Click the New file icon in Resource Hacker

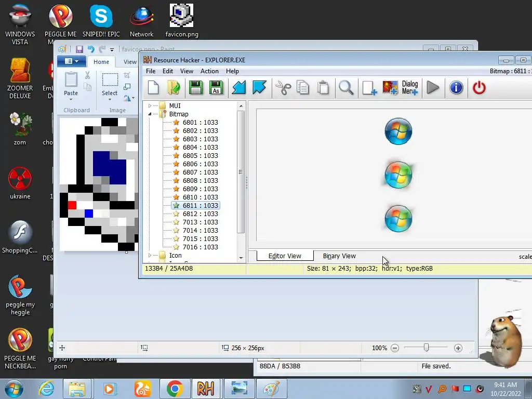[x=153, y=88]
